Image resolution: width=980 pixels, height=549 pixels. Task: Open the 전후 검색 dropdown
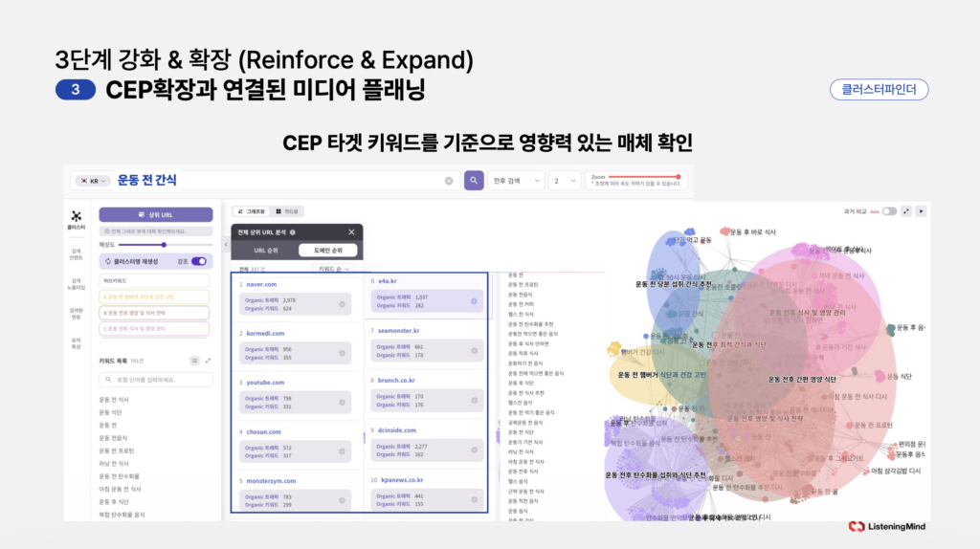point(518,180)
